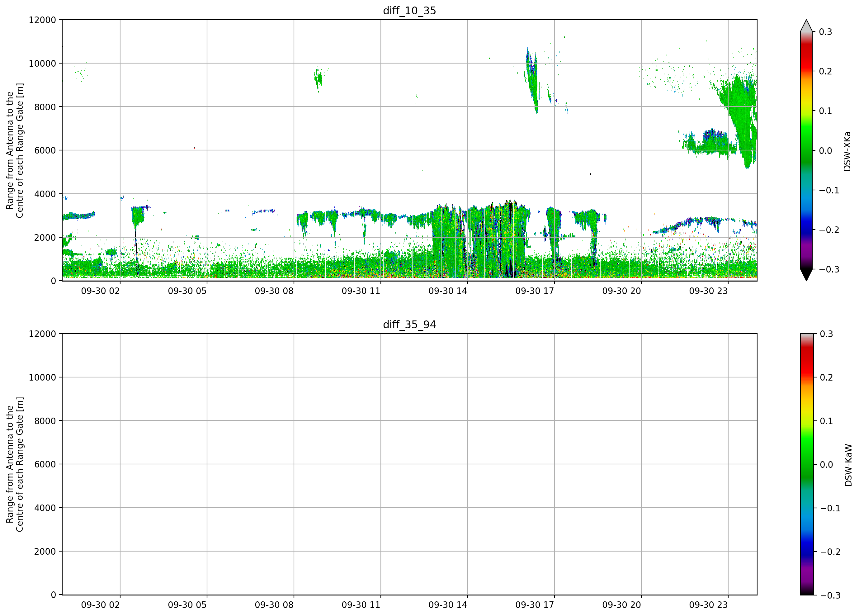Click the 09-30 08 tick label on top plot
This screenshot has height=616, width=859.
(x=274, y=291)
